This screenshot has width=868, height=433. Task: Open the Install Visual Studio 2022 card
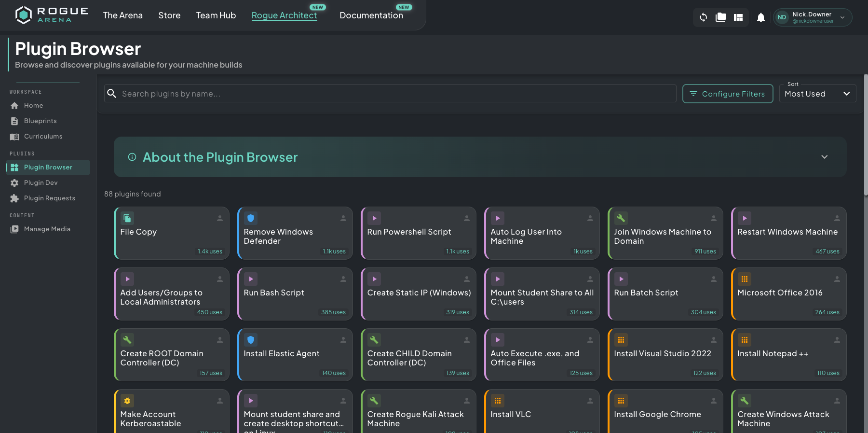point(665,355)
